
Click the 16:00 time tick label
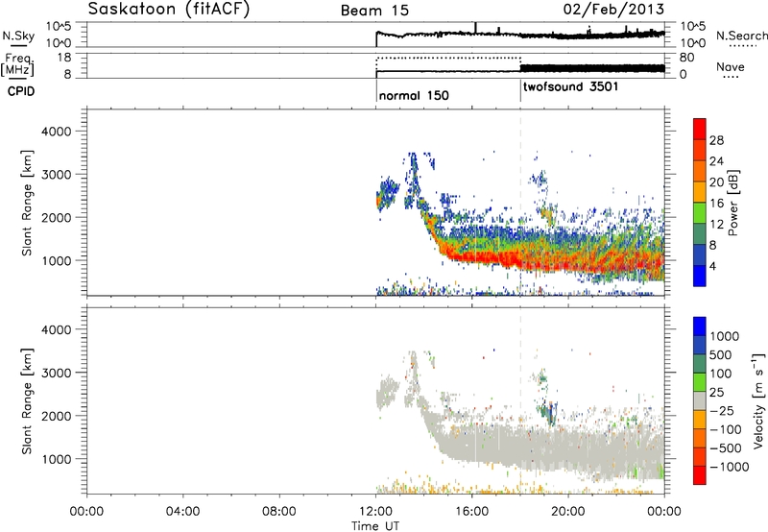[471, 512]
